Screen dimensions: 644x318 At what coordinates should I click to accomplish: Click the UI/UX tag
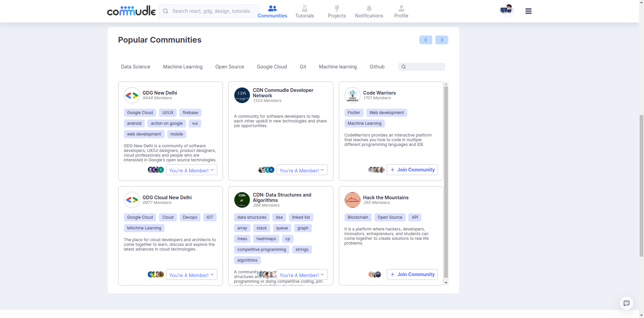[168, 113]
